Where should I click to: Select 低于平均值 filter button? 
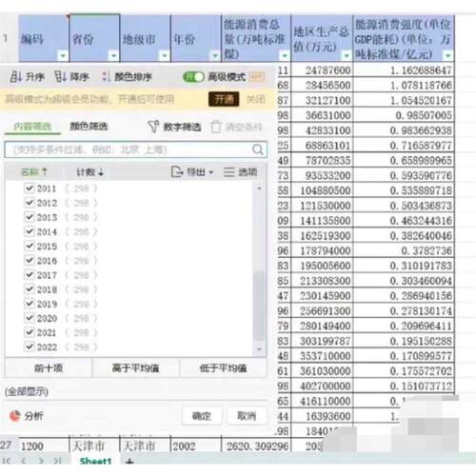point(223,368)
